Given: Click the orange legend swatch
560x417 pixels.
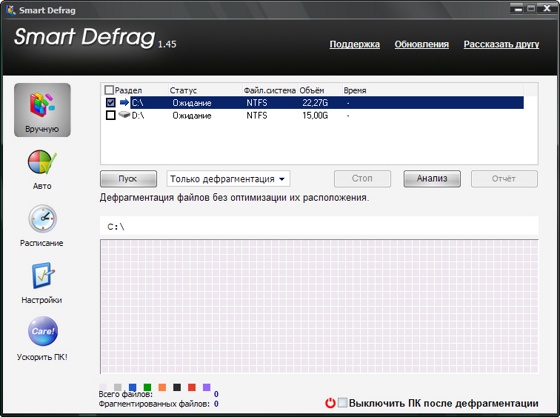Looking at the screenshot, I should [x=162, y=387].
